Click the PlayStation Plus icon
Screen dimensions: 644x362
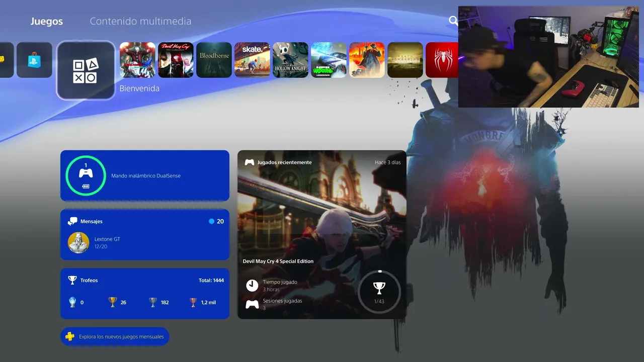[70, 336]
